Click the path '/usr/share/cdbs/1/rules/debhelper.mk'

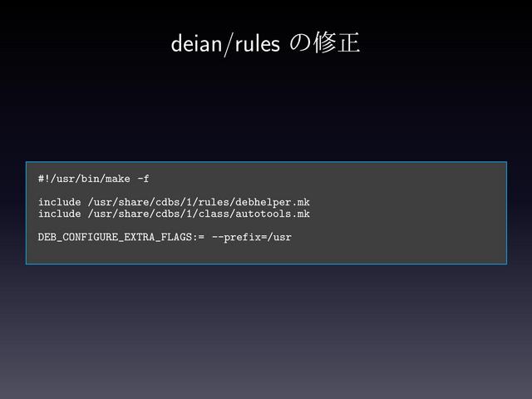(199, 202)
